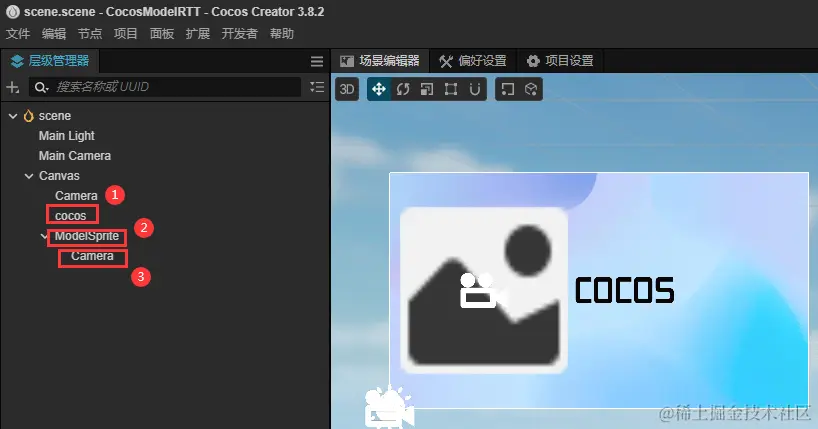Switch to the 场景编辑器 tab
The height and width of the screenshot is (429, 818).
click(x=380, y=61)
